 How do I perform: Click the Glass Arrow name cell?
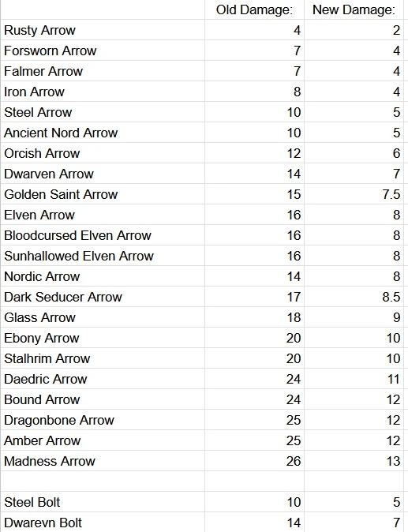tap(103, 317)
